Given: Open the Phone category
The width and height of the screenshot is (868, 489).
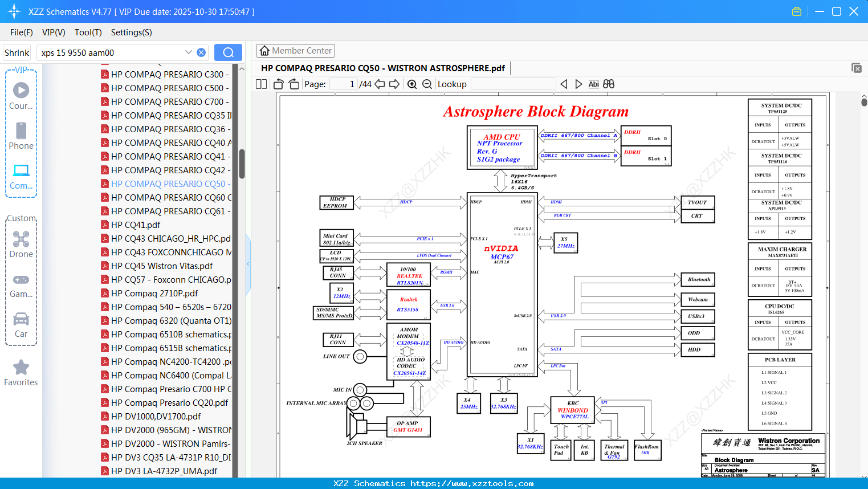Looking at the screenshot, I should 21,136.
